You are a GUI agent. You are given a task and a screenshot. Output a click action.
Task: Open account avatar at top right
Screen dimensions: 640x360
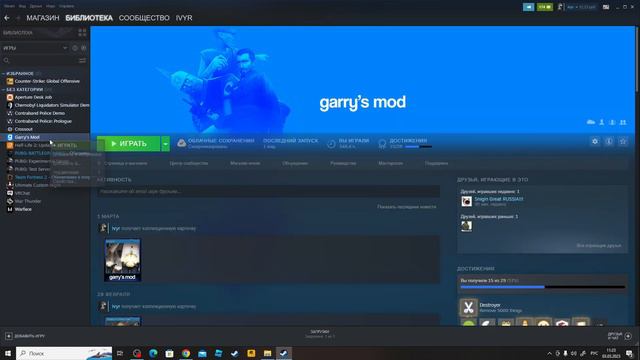coord(560,7)
